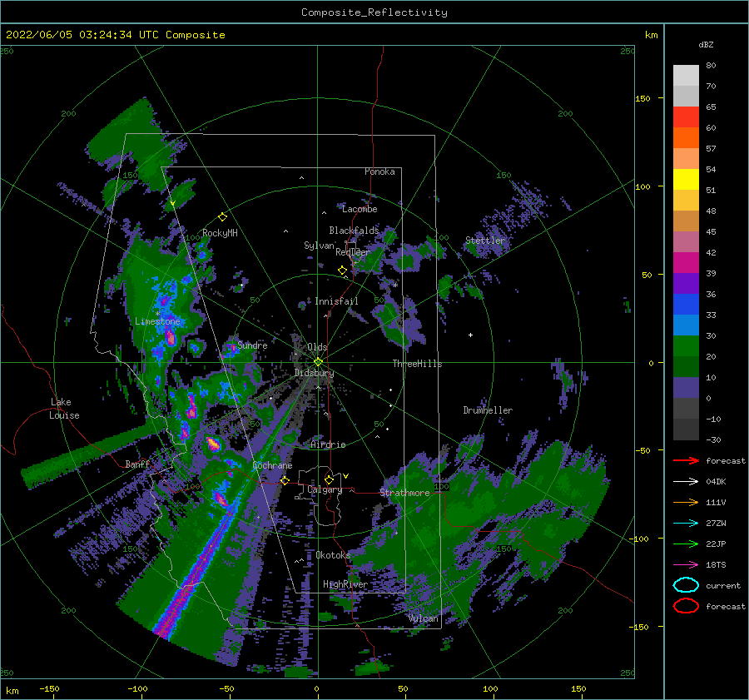This screenshot has width=749, height=700.
Task: Click the Calgary city label
Action: click(x=325, y=489)
